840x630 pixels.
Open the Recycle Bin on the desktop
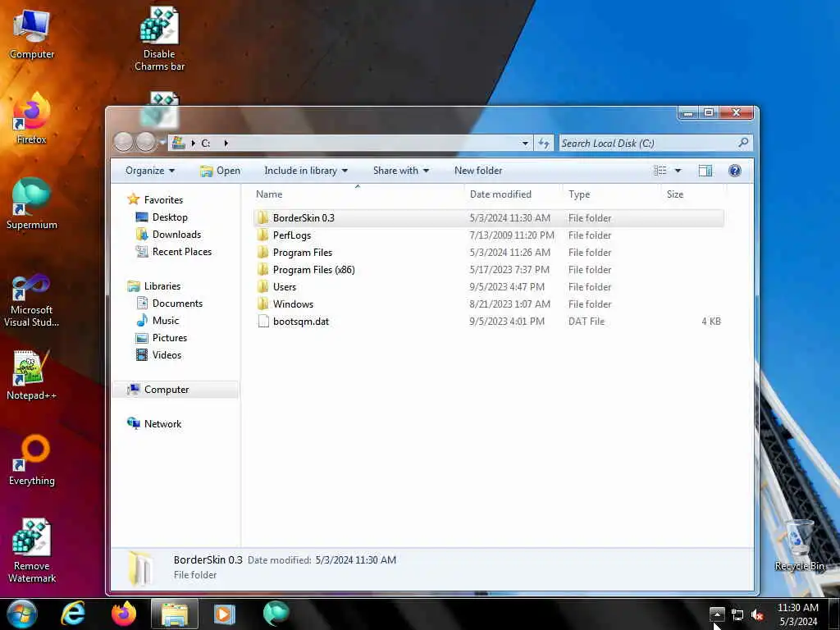799,546
